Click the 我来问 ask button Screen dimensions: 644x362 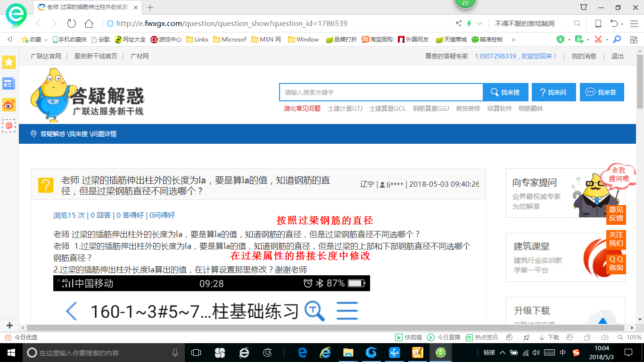pos(554,92)
